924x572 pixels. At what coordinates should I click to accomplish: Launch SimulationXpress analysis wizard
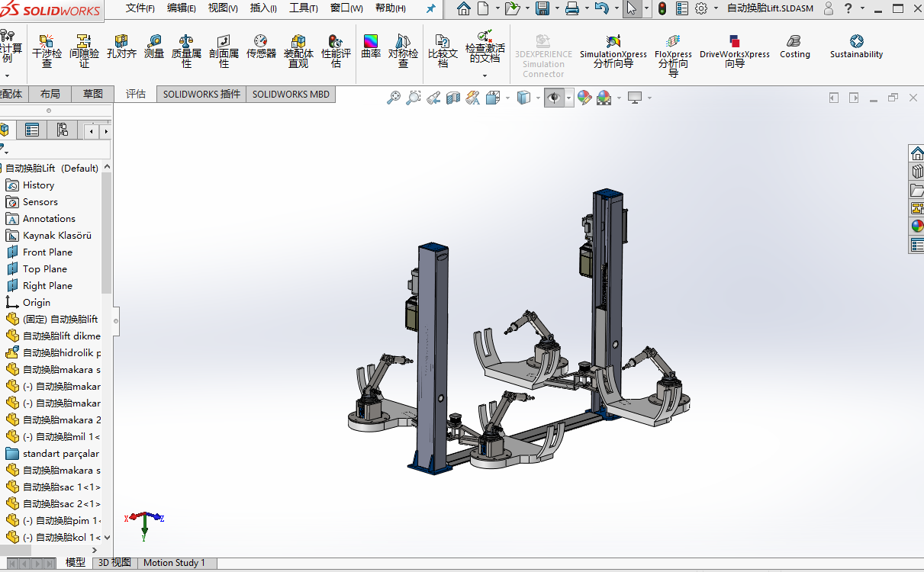[613, 50]
